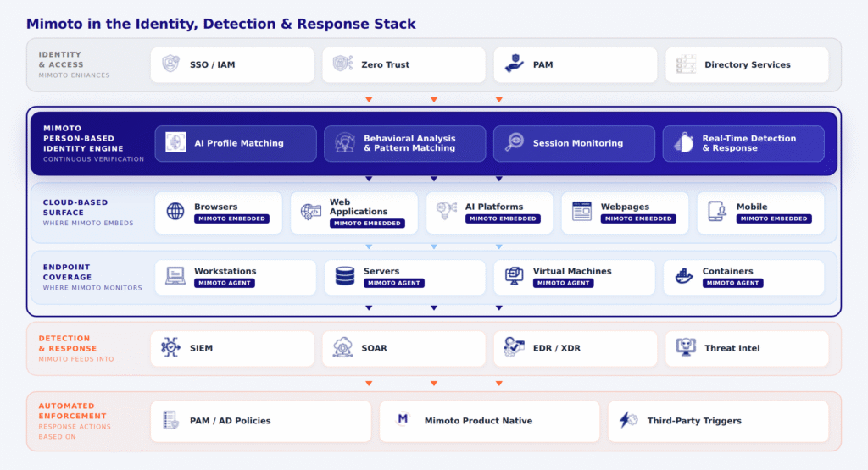
Task: Click the Mimoto Product Native M logo
Action: tap(403, 420)
